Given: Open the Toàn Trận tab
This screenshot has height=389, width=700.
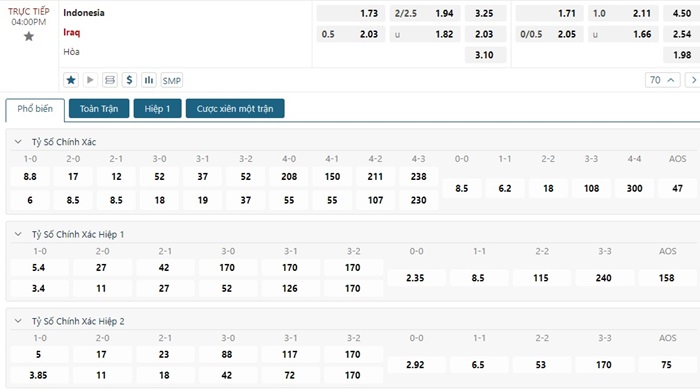Looking at the screenshot, I should [99, 109].
